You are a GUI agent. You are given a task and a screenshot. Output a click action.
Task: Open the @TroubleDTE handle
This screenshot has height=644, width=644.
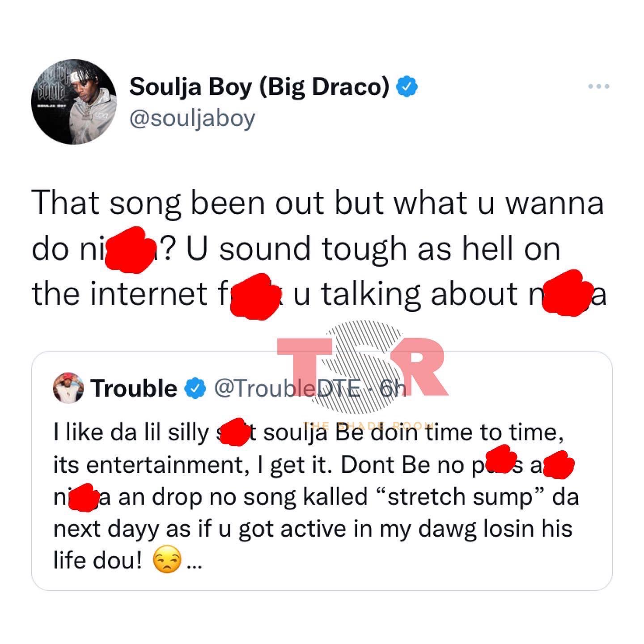288,388
